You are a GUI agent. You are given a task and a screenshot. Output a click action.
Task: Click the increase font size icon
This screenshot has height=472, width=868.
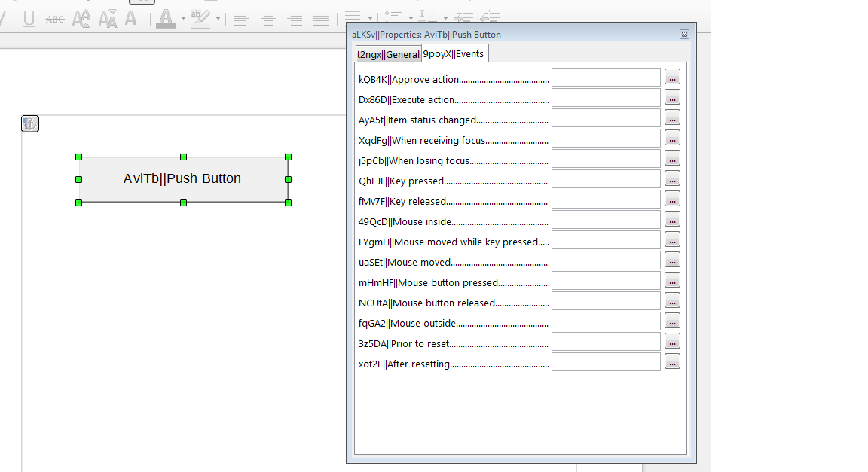coord(81,19)
